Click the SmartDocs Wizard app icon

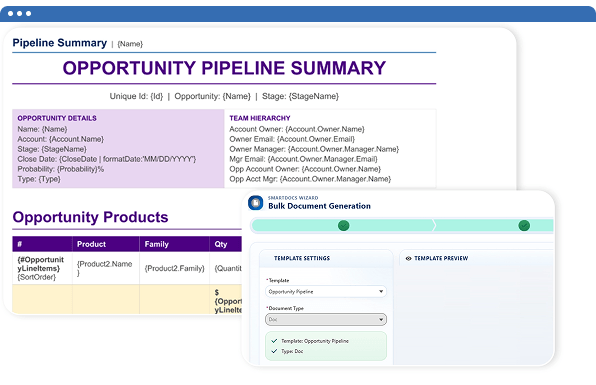coord(255,203)
